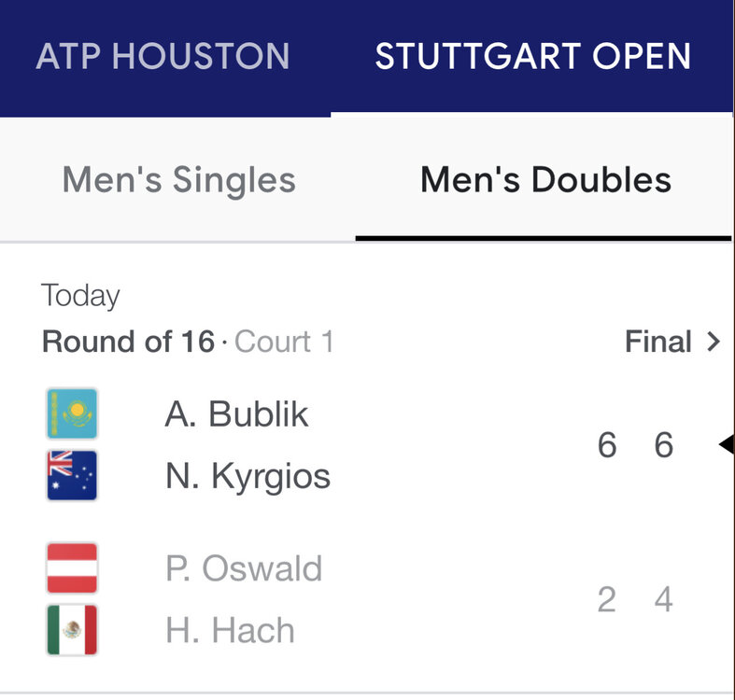
Task: Click the Round of 16 label
Action: coord(128,343)
